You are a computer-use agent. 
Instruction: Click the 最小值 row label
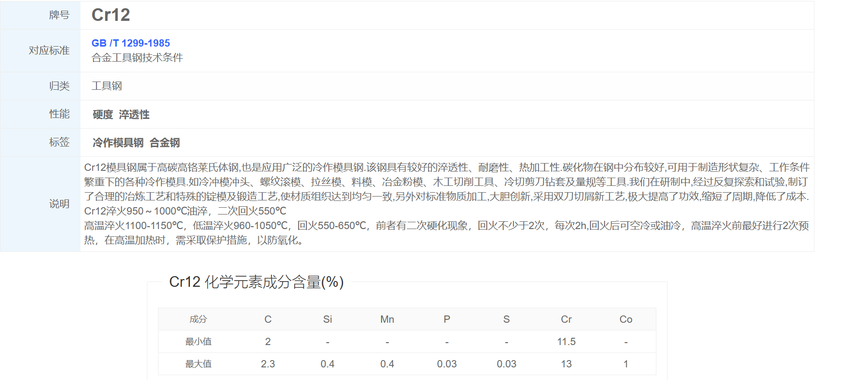tap(198, 342)
